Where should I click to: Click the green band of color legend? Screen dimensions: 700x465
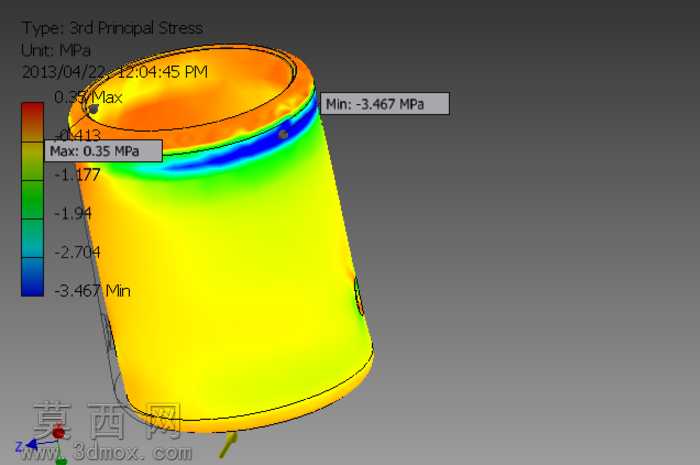(x=32, y=199)
